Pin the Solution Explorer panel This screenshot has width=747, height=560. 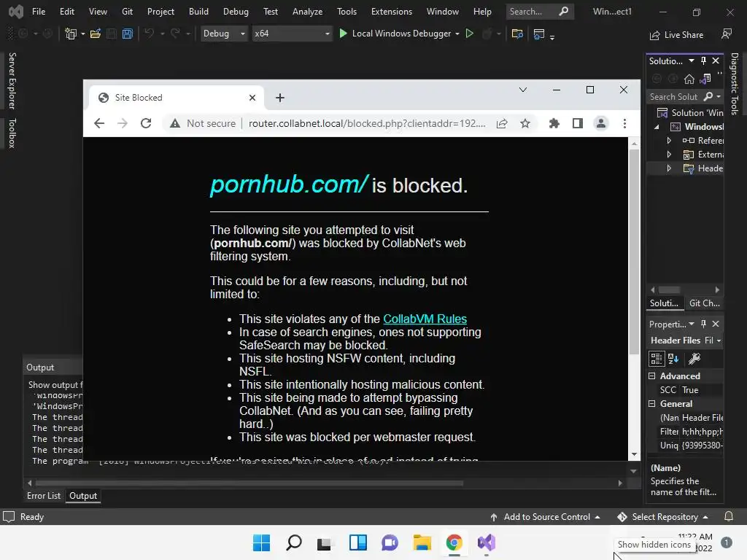coord(703,61)
